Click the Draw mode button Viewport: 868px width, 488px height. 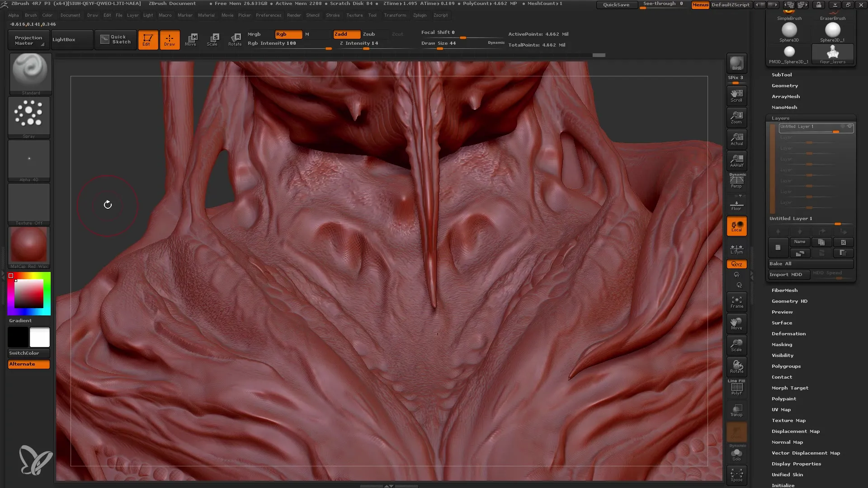click(170, 39)
